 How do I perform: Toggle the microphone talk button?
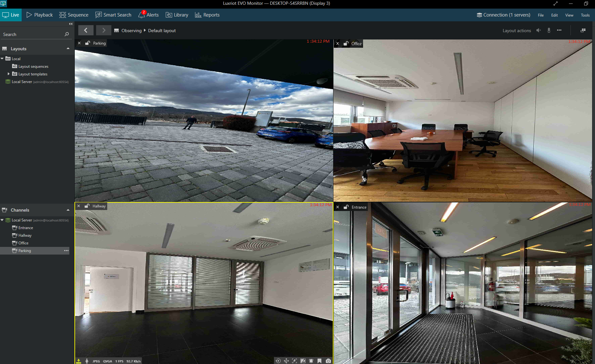(x=549, y=30)
